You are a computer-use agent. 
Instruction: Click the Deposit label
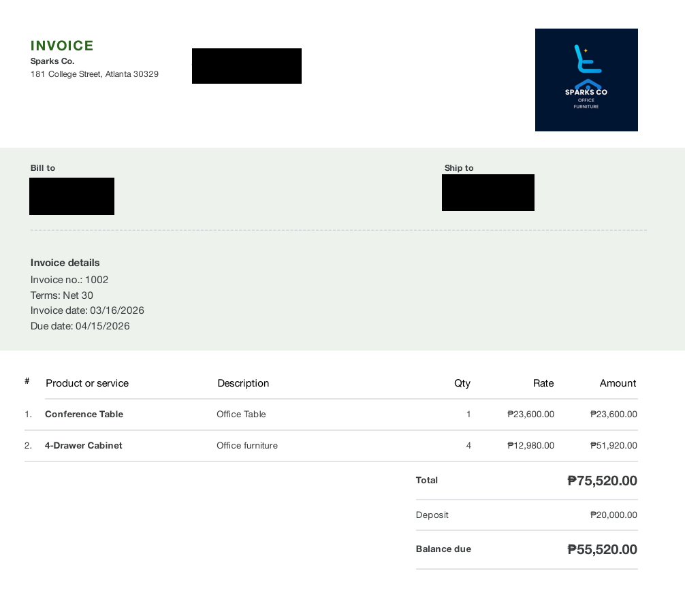432,515
